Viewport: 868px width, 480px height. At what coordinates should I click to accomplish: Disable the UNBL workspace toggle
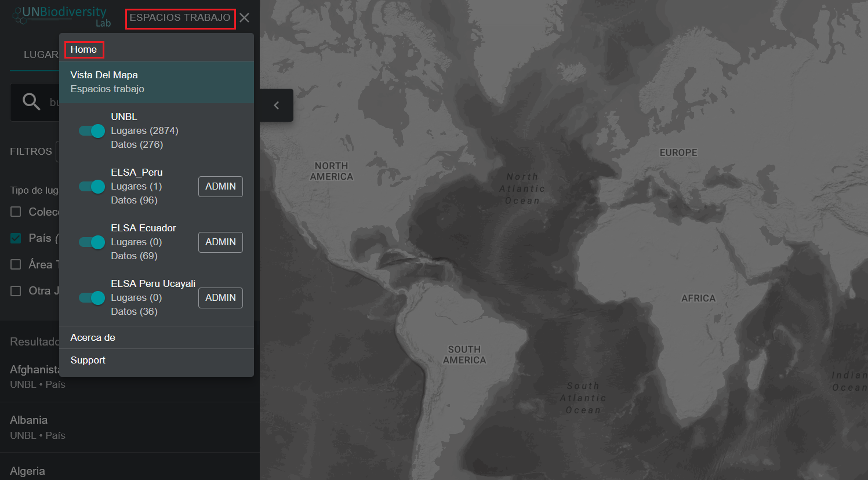(x=92, y=131)
